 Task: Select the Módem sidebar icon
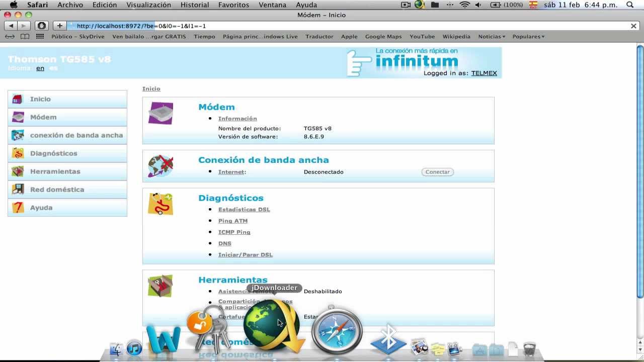click(x=18, y=117)
